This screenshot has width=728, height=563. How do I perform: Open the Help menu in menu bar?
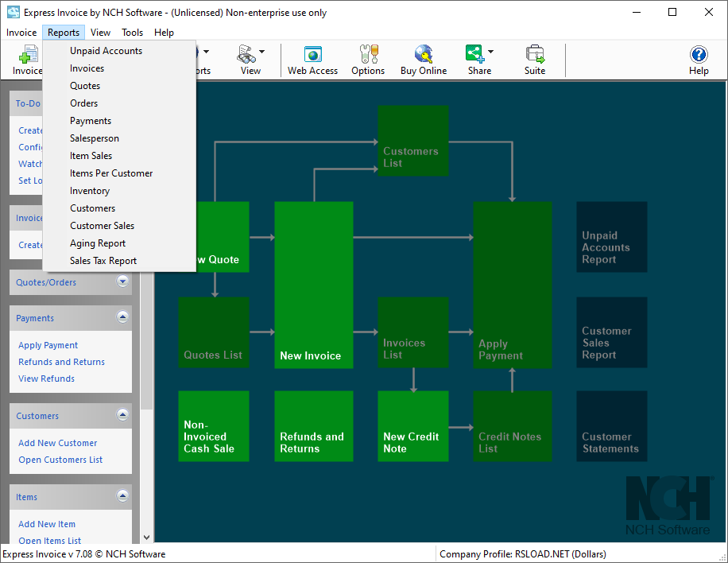(x=164, y=33)
